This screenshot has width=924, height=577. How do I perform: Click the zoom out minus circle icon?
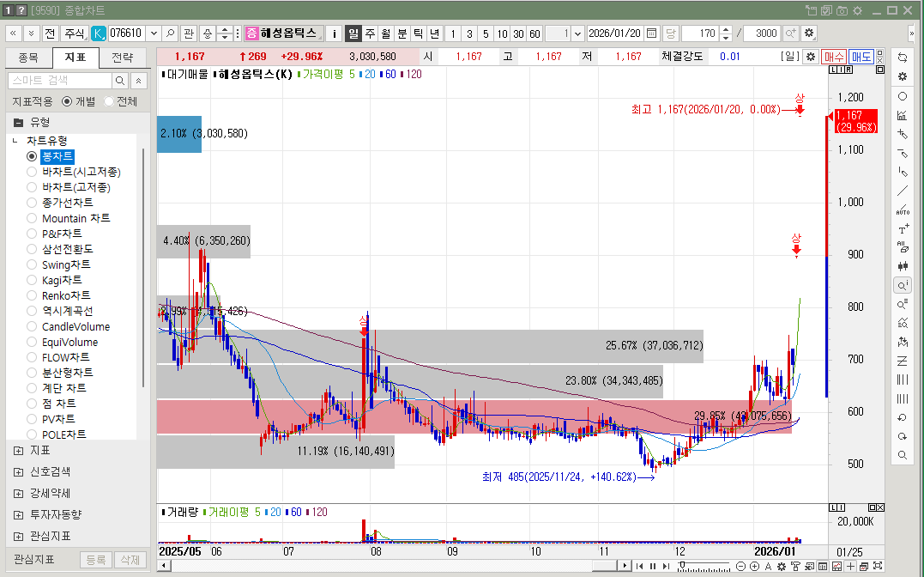point(740,567)
